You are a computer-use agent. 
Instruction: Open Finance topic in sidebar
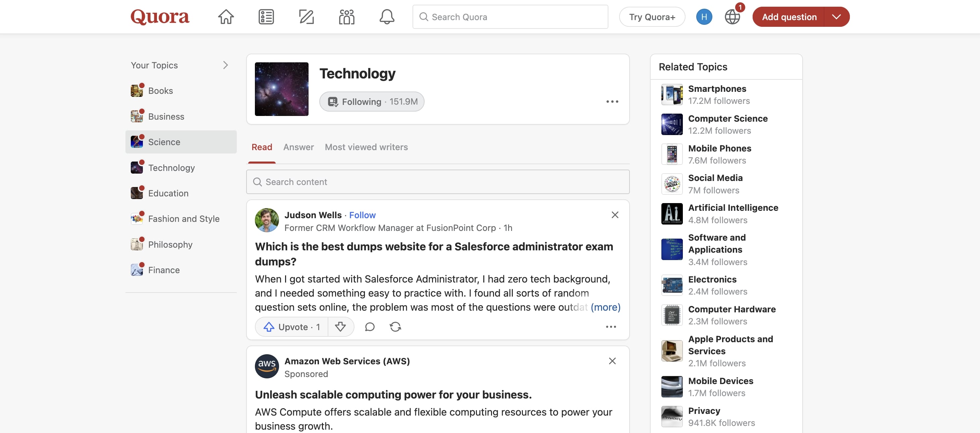click(181, 270)
